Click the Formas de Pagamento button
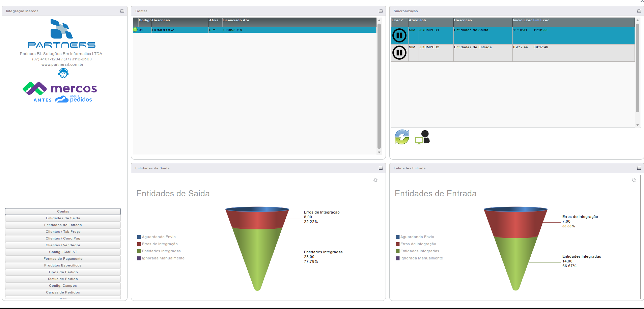Viewport: 644px width, 309px height. (63, 259)
